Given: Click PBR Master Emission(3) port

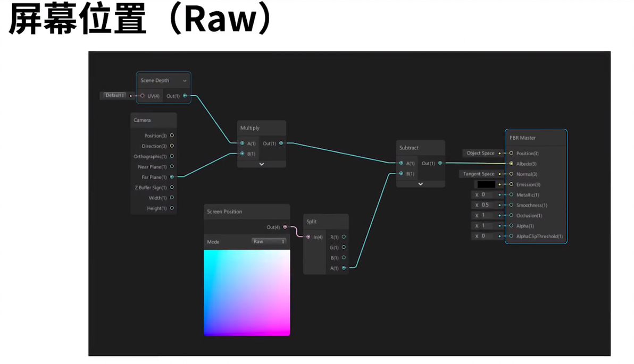Looking at the screenshot, I should (x=512, y=184).
